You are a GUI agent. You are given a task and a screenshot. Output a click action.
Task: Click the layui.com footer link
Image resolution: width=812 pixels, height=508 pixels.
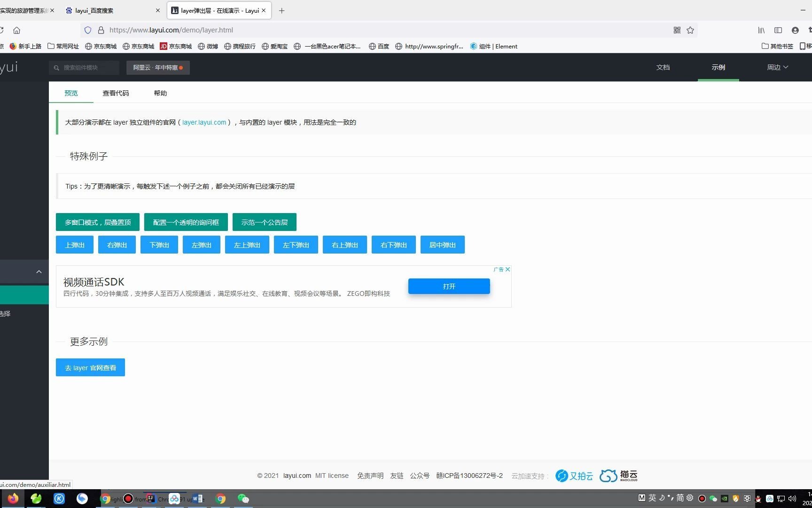(x=297, y=476)
